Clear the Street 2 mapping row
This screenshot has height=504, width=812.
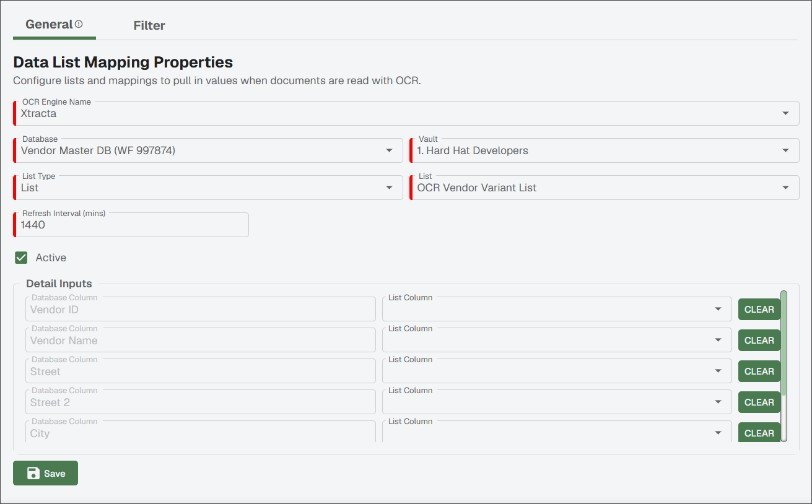[759, 402]
